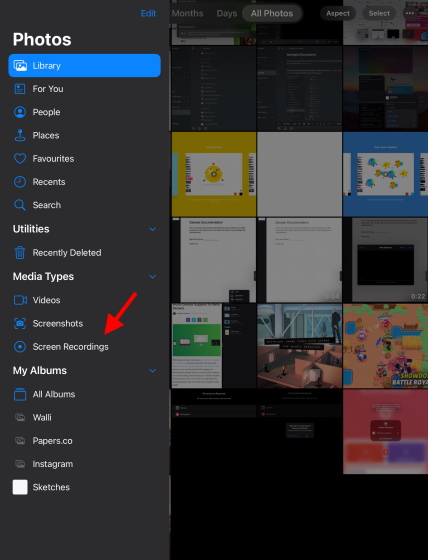Click the Favourites heart icon
Image resolution: width=428 pixels, height=560 pixels.
pyautogui.click(x=20, y=159)
